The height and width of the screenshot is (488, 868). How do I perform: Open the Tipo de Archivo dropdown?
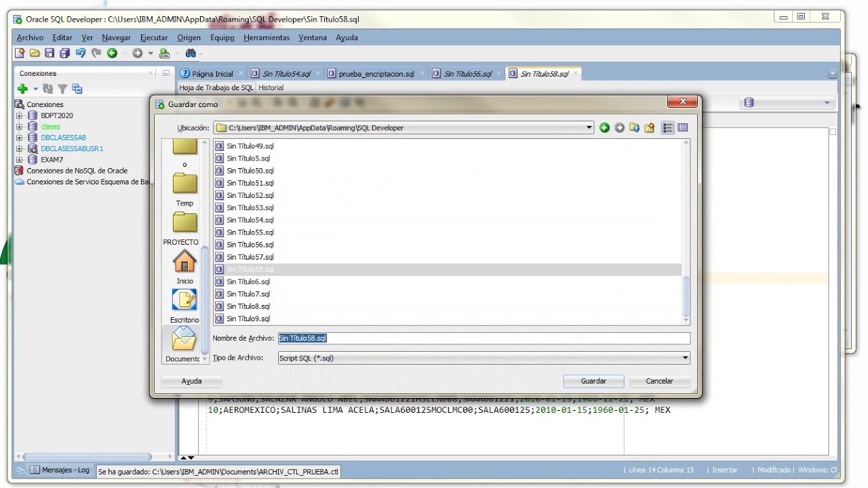click(685, 358)
